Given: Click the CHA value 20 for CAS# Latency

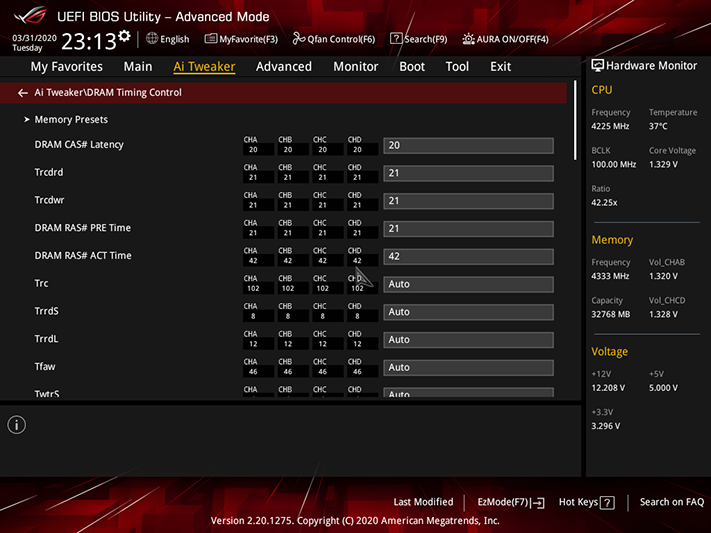Looking at the screenshot, I should [x=253, y=150].
